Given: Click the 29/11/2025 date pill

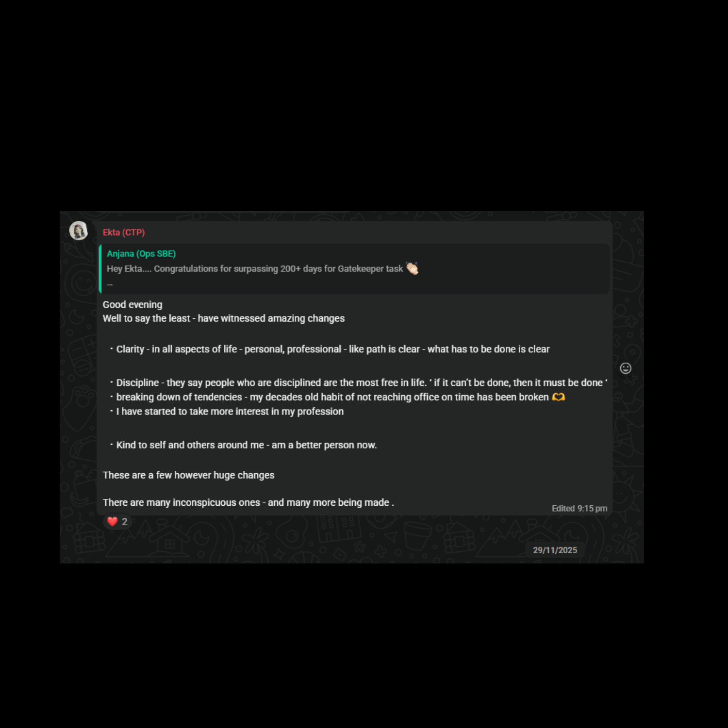Looking at the screenshot, I should [555, 550].
